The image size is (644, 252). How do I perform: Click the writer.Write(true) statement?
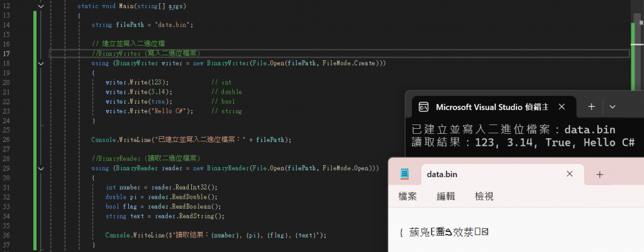[139, 101]
